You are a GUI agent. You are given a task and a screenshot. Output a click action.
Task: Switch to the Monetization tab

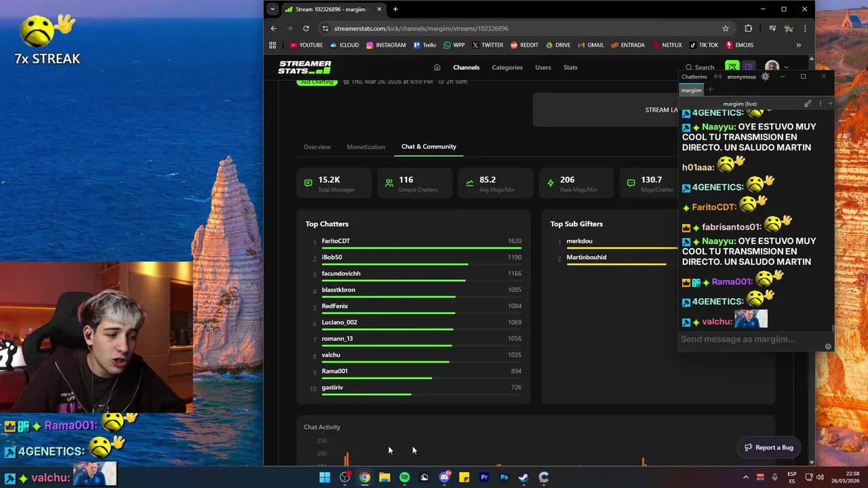pos(366,147)
